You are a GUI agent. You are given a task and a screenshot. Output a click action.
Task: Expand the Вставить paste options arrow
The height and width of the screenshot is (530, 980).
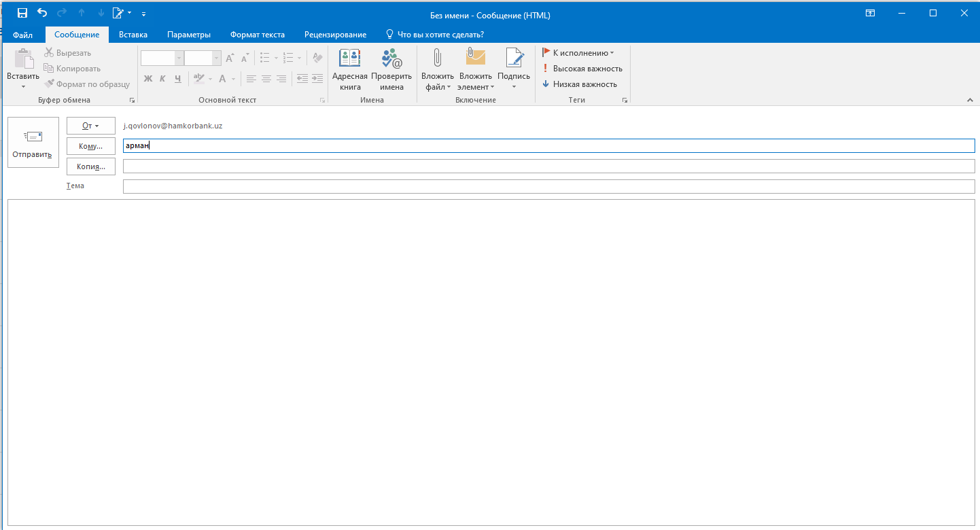tap(23, 86)
